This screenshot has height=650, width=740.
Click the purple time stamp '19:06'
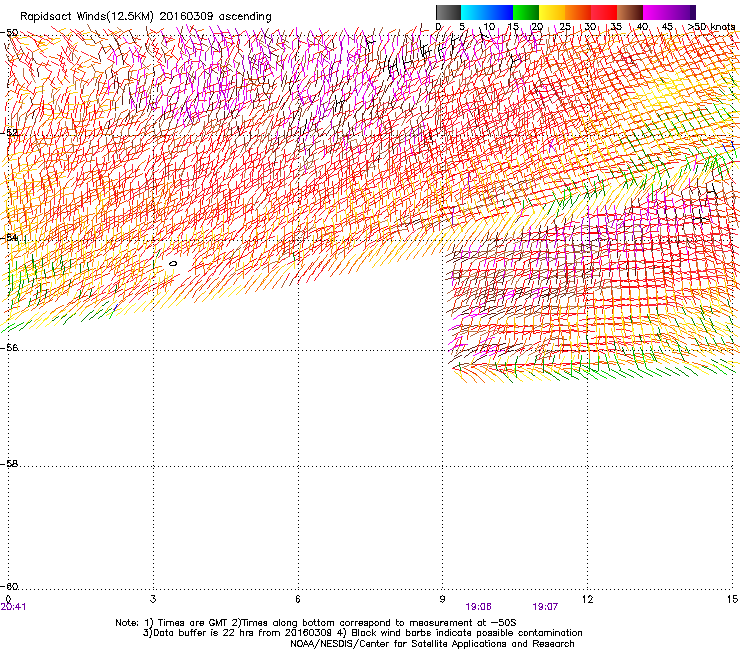pyautogui.click(x=478, y=607)
